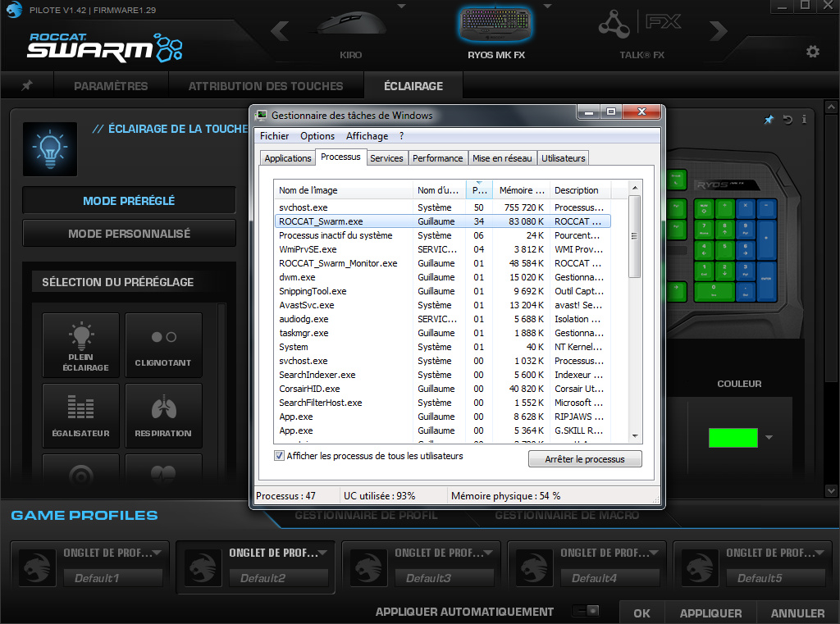Screen dimensions: 840x624
Task: Click the Task Manager window title icon
Action: pyautogui.click(x=262, y=115)
